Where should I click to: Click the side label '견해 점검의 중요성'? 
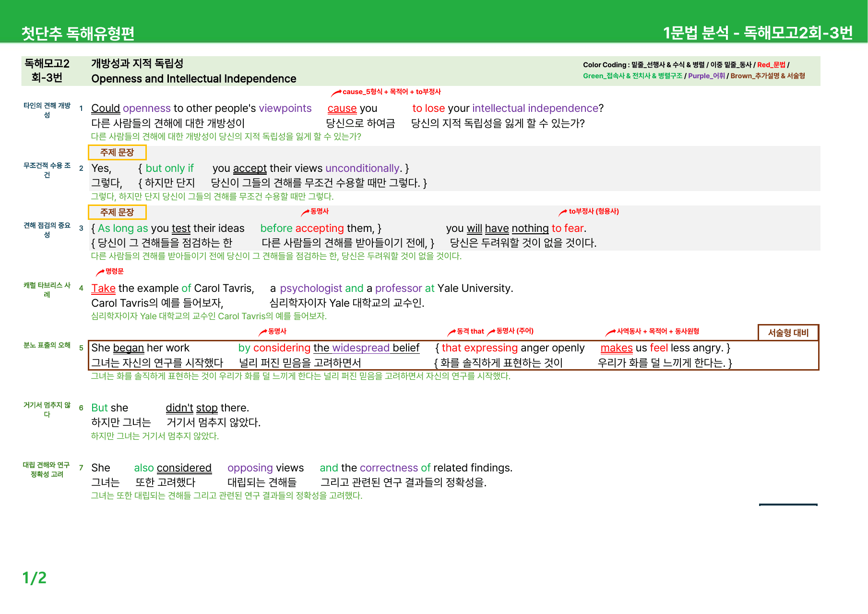(47, 230)
